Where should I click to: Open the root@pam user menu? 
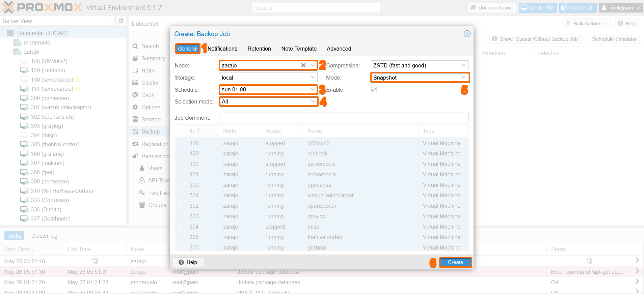point(620,8)
